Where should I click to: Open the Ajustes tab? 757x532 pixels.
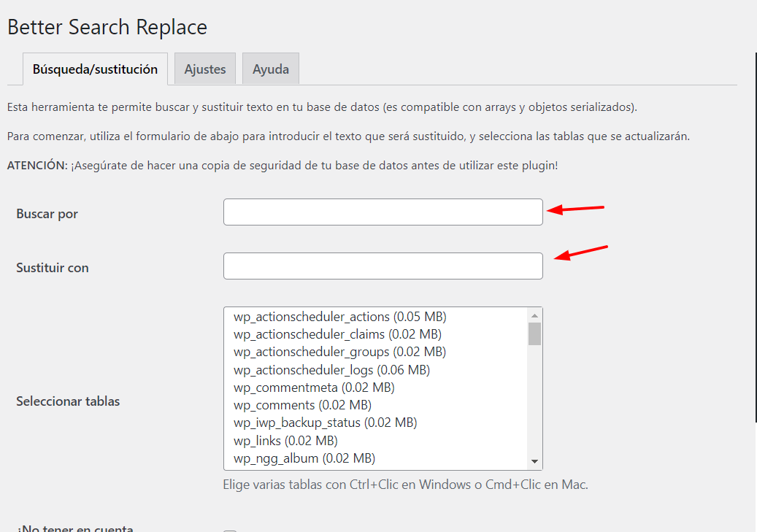[x=204, y=69]
